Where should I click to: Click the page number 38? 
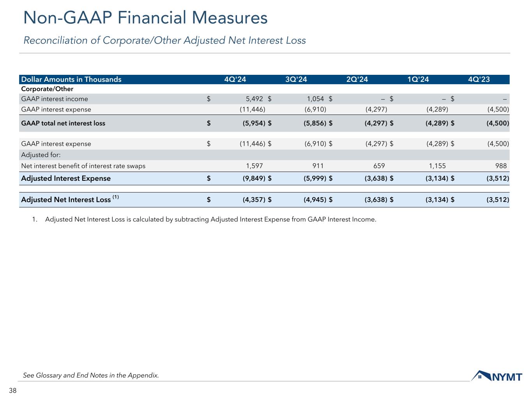[x=13, y=391]
